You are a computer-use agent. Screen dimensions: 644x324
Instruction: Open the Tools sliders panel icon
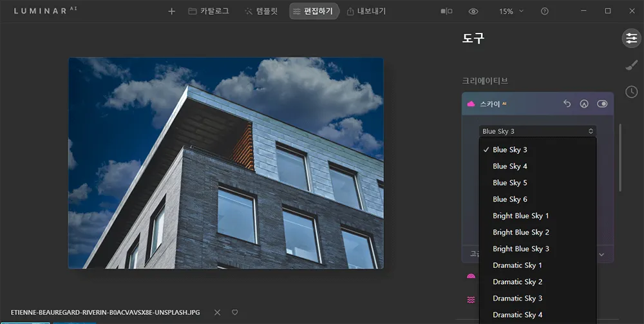click(x=631, y=38)
